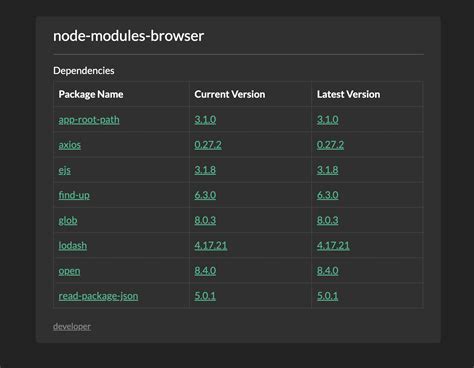Screen dimensions: 474x368
Task: Open the app-root-path package link
Action: click(x=89, y=120)
